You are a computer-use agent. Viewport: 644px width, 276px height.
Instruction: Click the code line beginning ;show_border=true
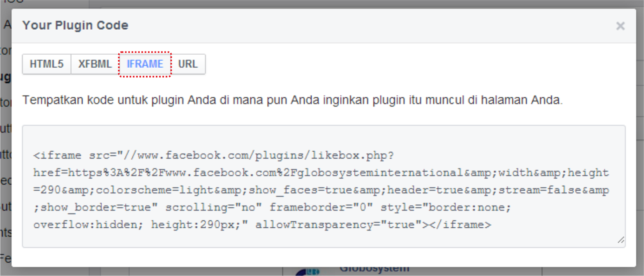272,207
